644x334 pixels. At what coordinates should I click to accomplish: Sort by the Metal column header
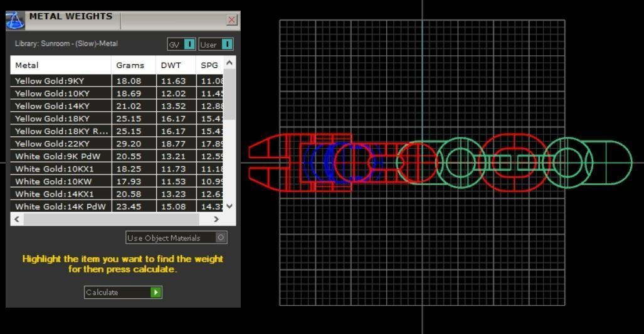tap(61, 65)
